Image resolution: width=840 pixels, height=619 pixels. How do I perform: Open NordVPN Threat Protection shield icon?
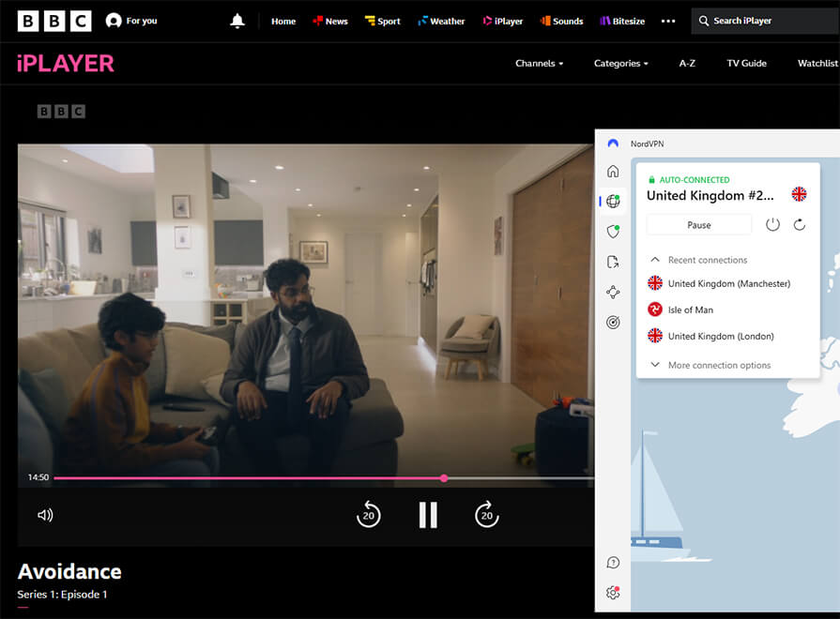(x=614, y=232)
